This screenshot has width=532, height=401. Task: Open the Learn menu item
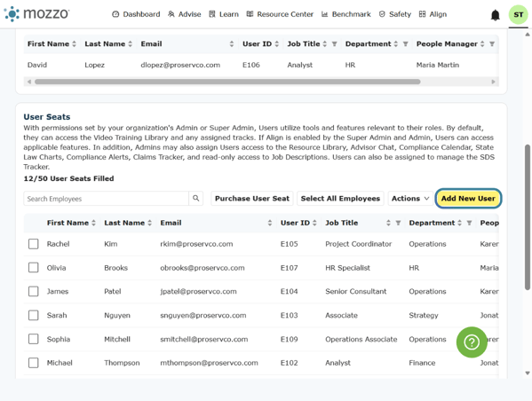point(224,14)
